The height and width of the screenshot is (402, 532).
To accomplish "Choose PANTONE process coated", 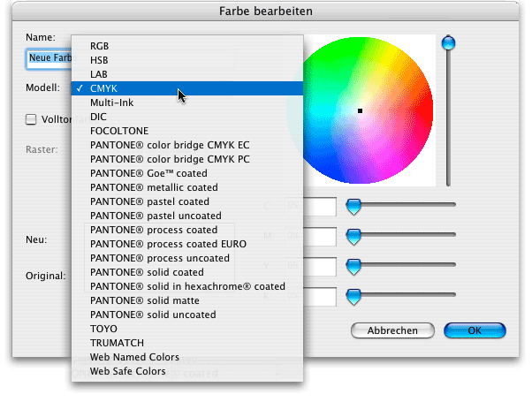I will 187,230.
